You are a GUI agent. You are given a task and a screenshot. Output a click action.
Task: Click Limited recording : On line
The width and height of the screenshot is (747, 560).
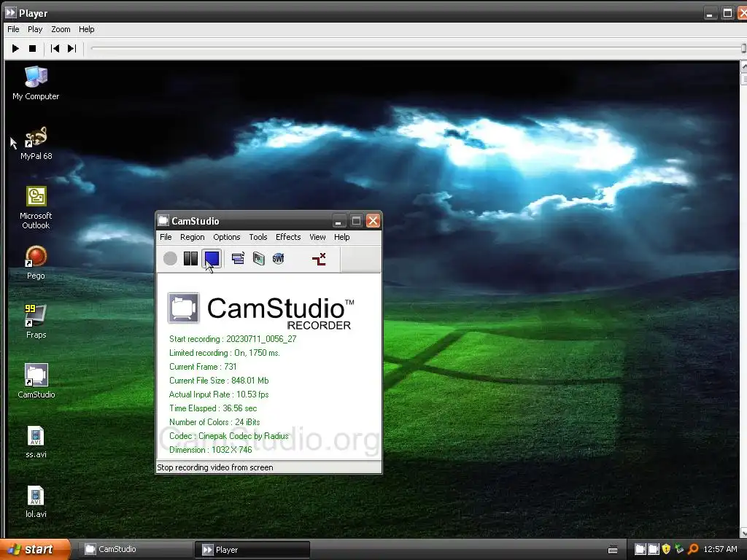point(225,353)
